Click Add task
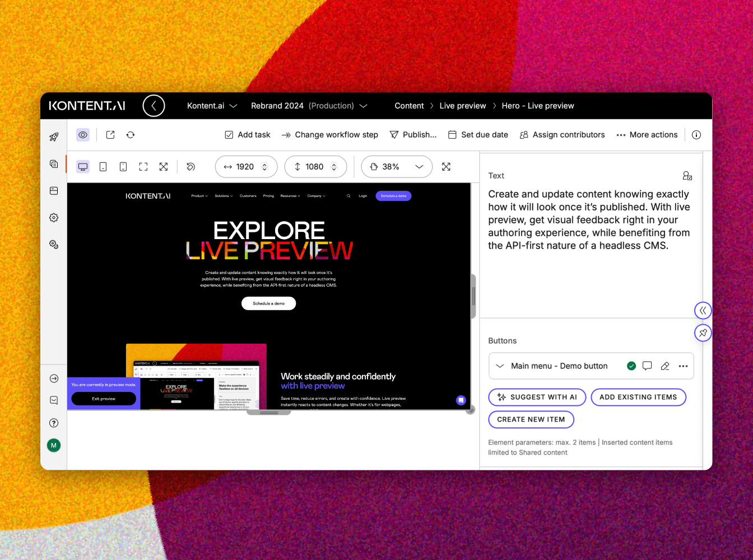 coord(248,135)
